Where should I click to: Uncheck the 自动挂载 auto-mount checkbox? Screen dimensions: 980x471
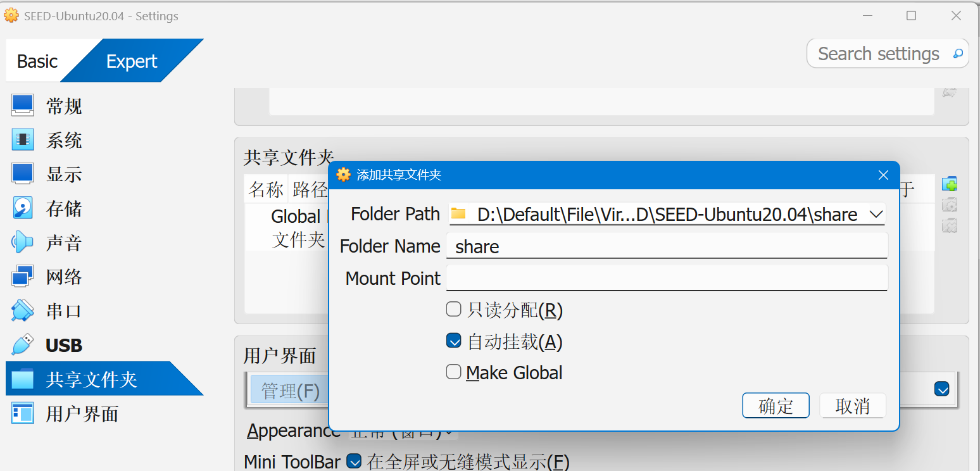(453, 341)
